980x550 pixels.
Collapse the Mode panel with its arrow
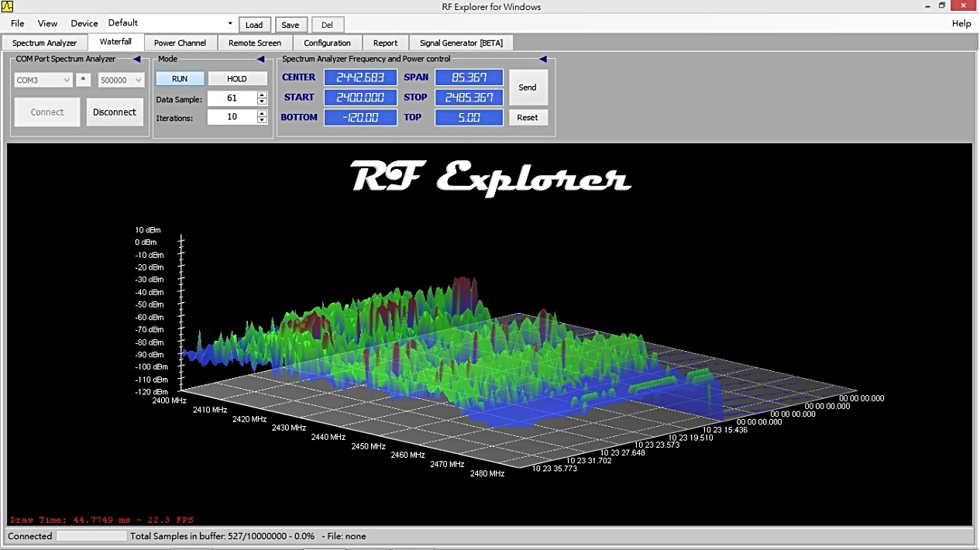261,59
